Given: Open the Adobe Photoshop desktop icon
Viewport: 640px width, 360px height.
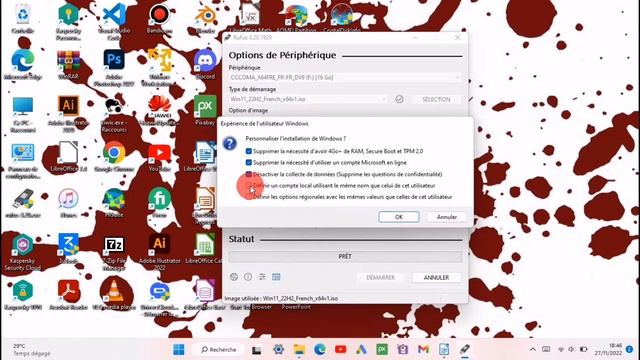Looking at the screenshot, I should 114,67.
